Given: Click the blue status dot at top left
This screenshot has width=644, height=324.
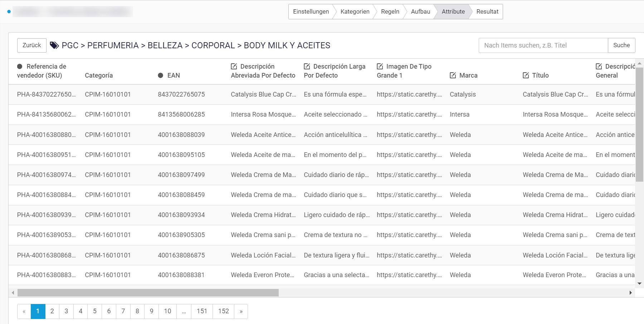Looking at the screenshot, I should pos(9,12).
